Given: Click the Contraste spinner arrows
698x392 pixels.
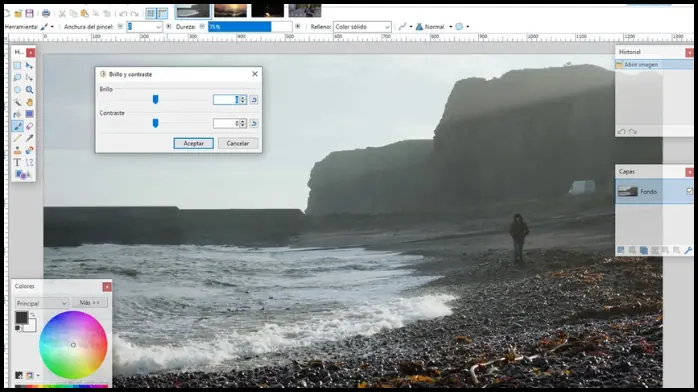Looking at the screenshot, I should [x=243, y=123].
